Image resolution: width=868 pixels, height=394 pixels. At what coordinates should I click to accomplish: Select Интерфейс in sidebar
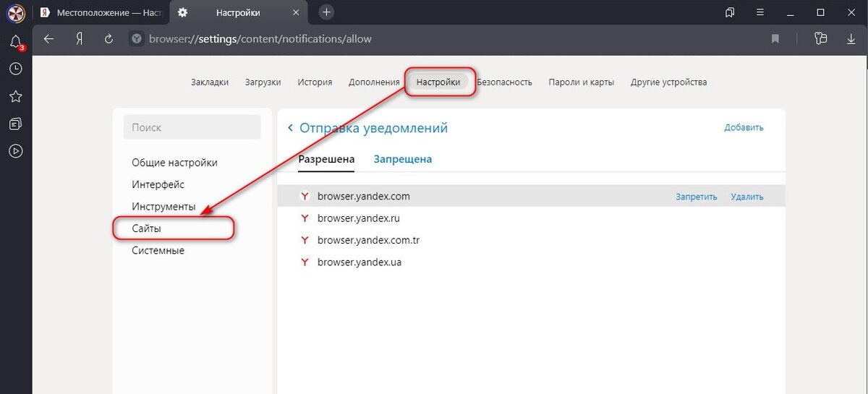point(158,184)
